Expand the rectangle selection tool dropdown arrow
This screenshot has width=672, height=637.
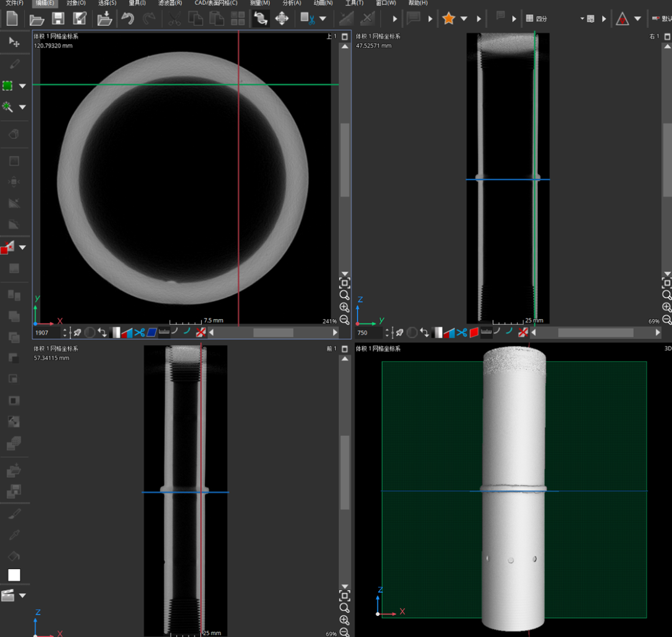[x=23, y=86]
